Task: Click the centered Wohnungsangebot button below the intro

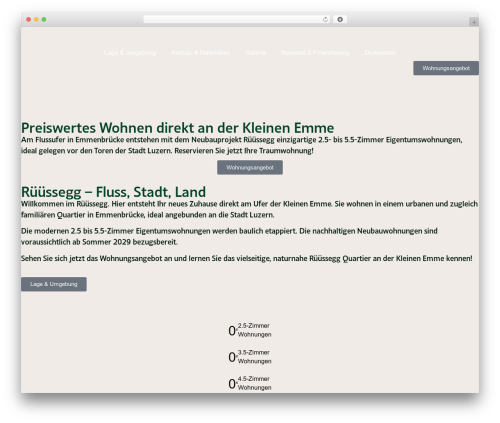Action: [x=250, y=167]
